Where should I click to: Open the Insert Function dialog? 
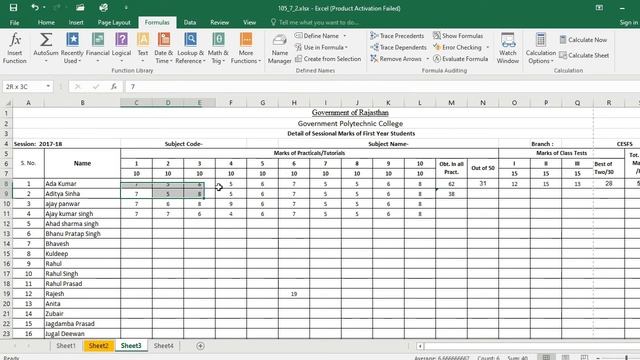pos(15,48)
